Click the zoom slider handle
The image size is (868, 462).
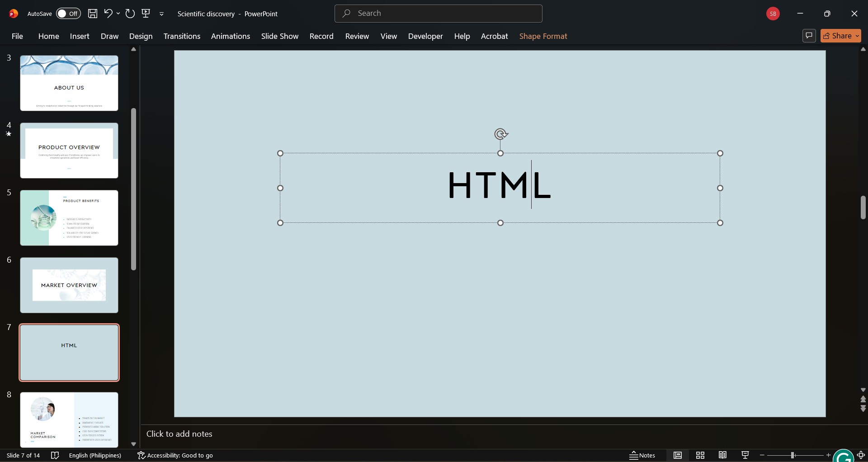point(793,455)
